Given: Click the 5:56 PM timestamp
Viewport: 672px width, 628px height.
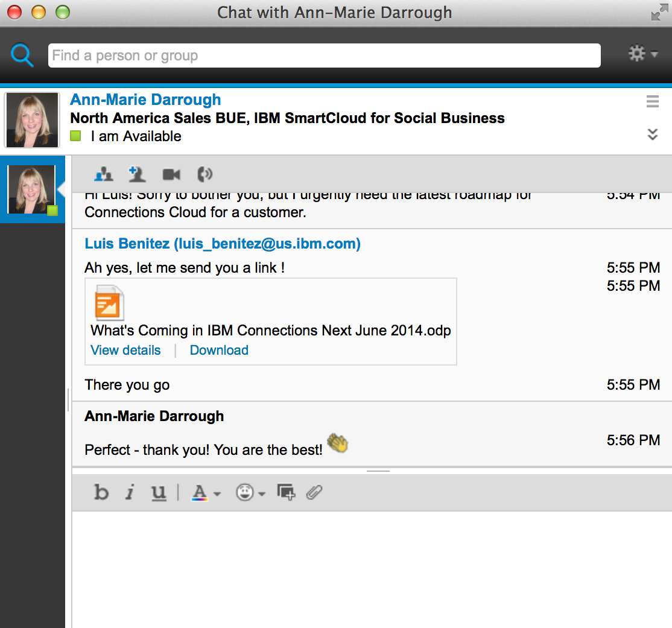Looking at the screenshot, I should click(633, 440).
